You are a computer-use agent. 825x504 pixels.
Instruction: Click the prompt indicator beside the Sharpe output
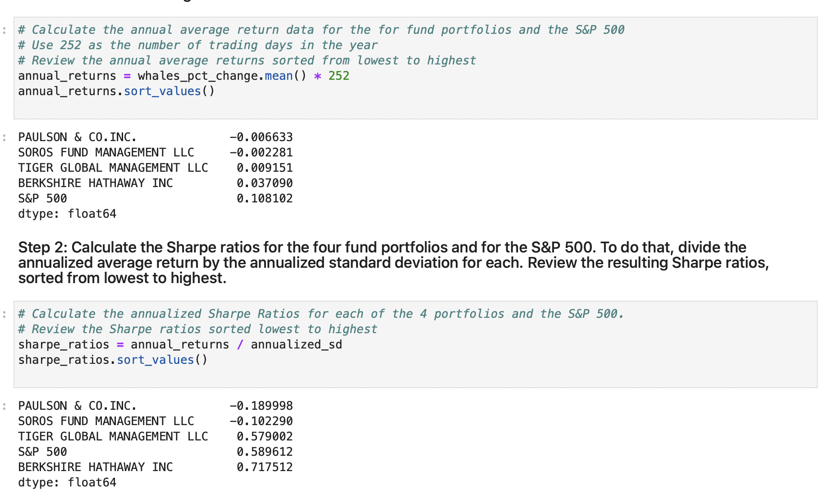[4, 405]
